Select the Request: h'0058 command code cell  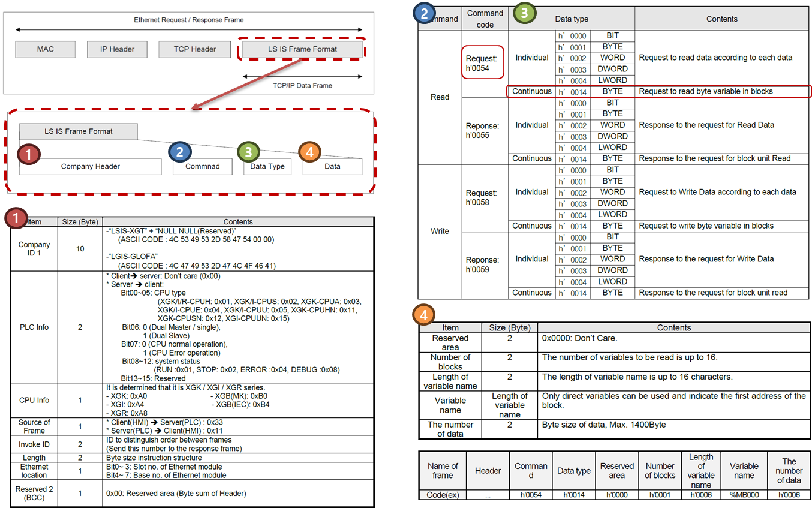[x=485, y=198]
